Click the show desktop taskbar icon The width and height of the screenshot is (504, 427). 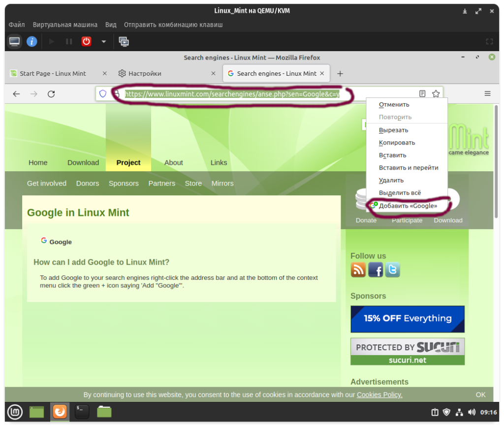click(36, 412)
